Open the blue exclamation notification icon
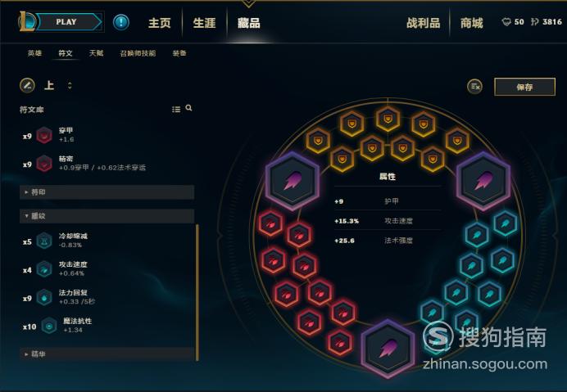Viewport: 567px width, 392px height. [x=120, y=22]
